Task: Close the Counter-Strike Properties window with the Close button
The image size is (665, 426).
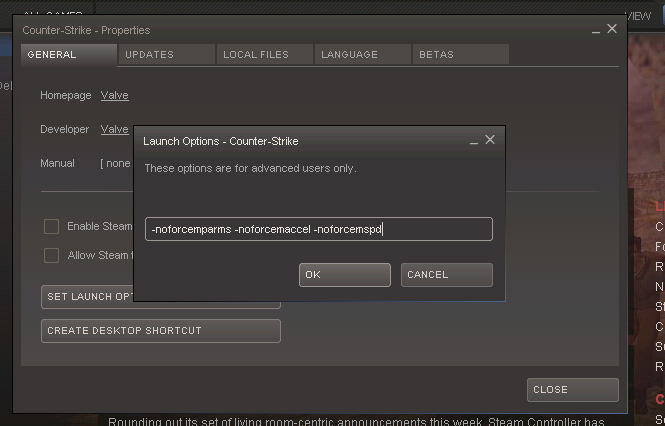Action: 573,390
